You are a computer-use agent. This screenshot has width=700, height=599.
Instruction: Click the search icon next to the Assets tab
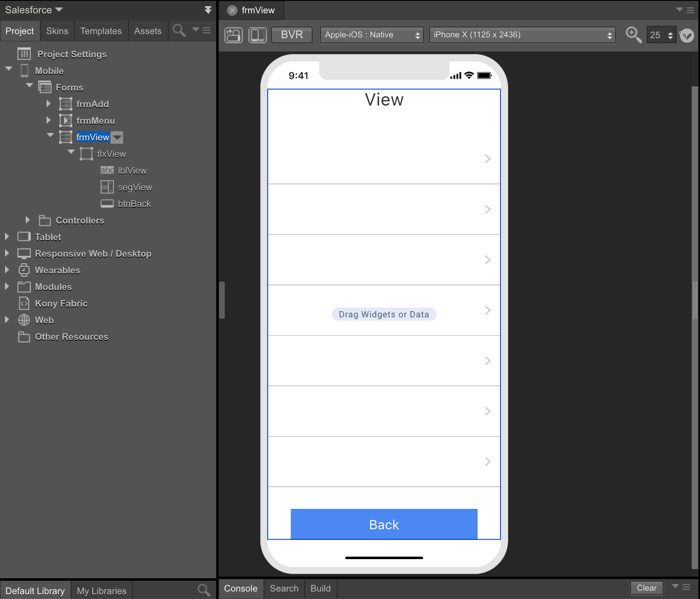coord(179,30)
